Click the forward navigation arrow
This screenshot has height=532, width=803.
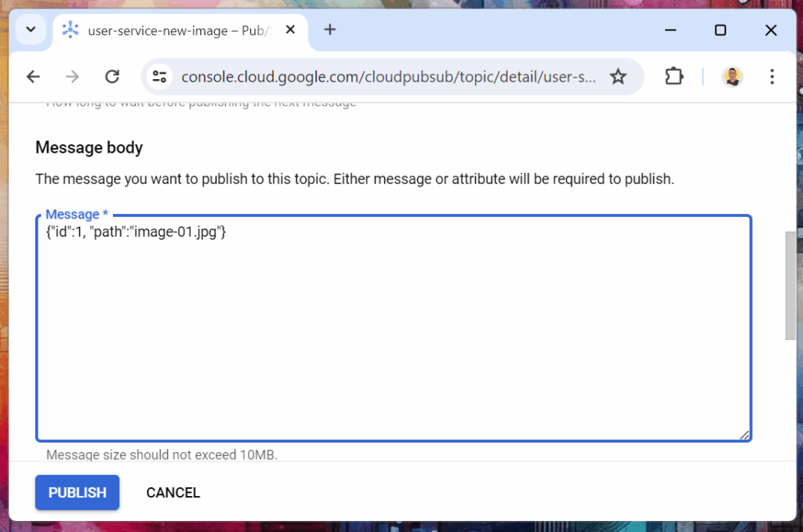pyautogui.click(x=72, y=76)
